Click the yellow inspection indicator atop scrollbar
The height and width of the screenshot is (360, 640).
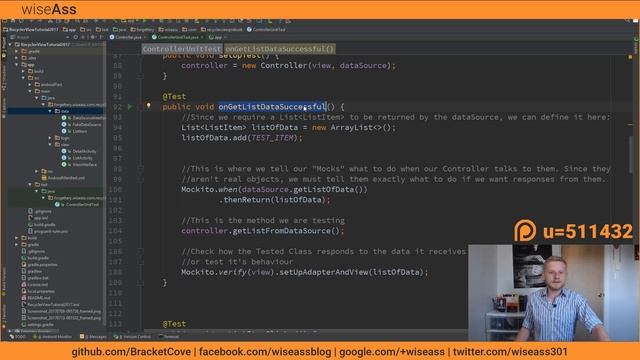pyautogui.click(x=630, y=57)
